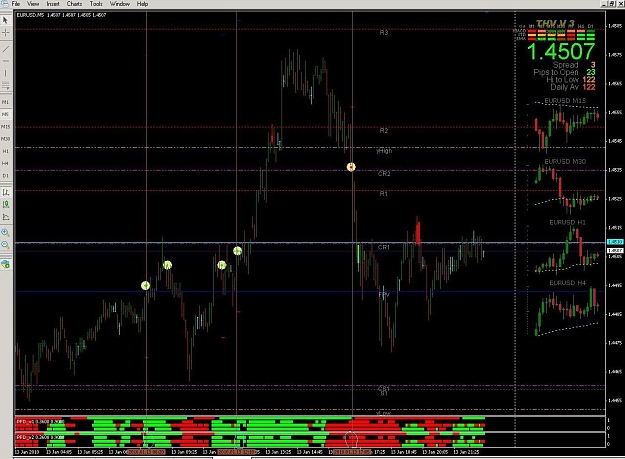625x459 pixels.
Task: Click the first PFD indicator label in the lower sub-window
Action: [39, 421]
